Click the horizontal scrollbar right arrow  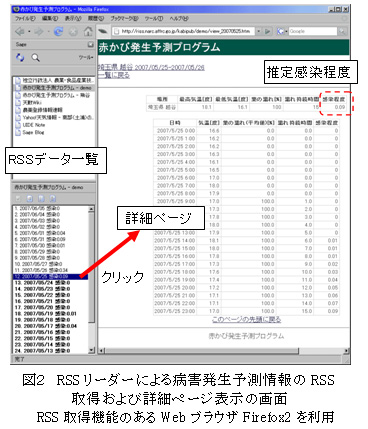pos(346,351)
